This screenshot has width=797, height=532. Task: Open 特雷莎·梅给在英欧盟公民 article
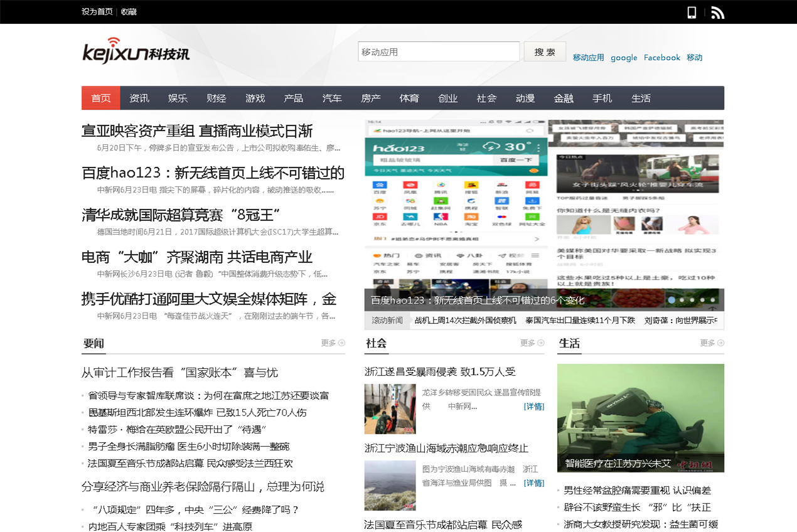(x=178, y=430)
